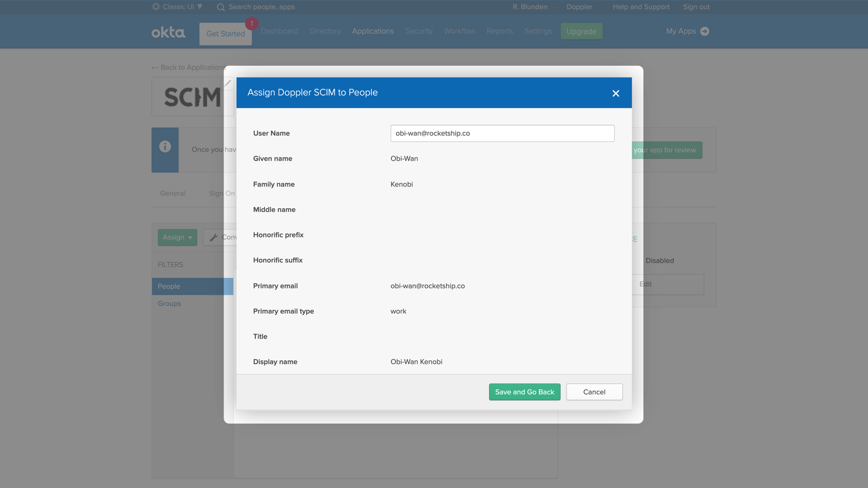The width and height of the screenshot is (868, 488).
Task: Click the User Name input field
Action: pos(502,133)
